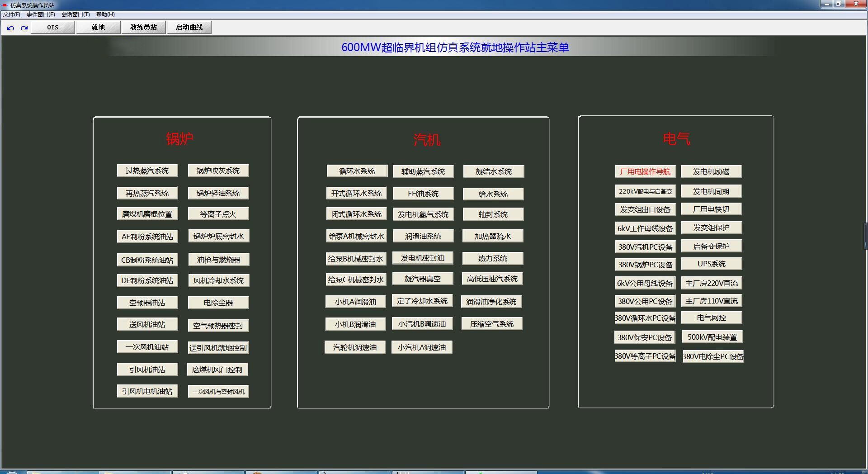Select the EH油系统 button
Viewport: 868px width, 474px height.
pyautogui.click(x=423, y=194)
